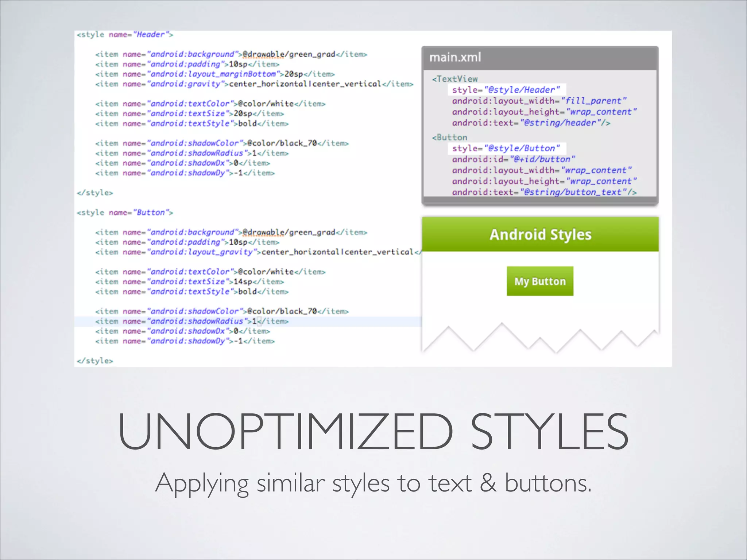Viewport: 747px width, 560px height.
Task: Click the final </style> closing tag
Action: (95, 361)
